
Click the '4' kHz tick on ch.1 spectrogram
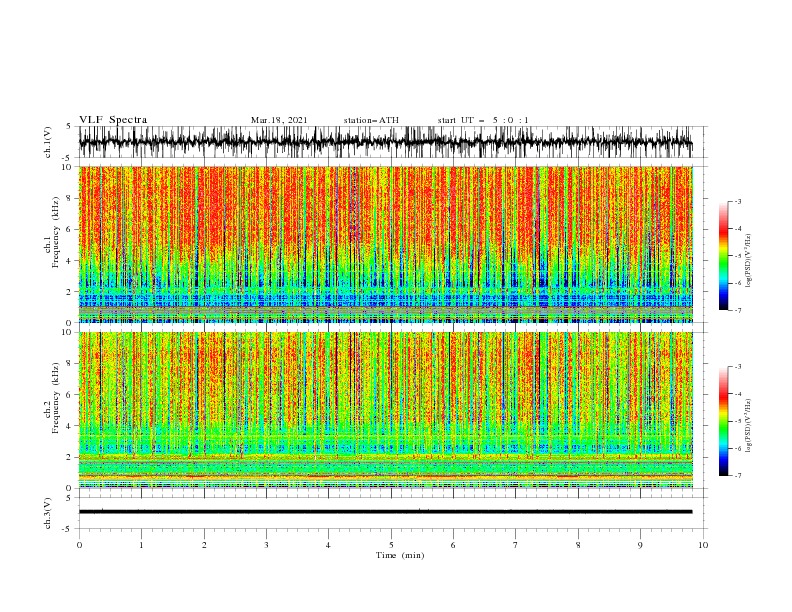[71, 261]
